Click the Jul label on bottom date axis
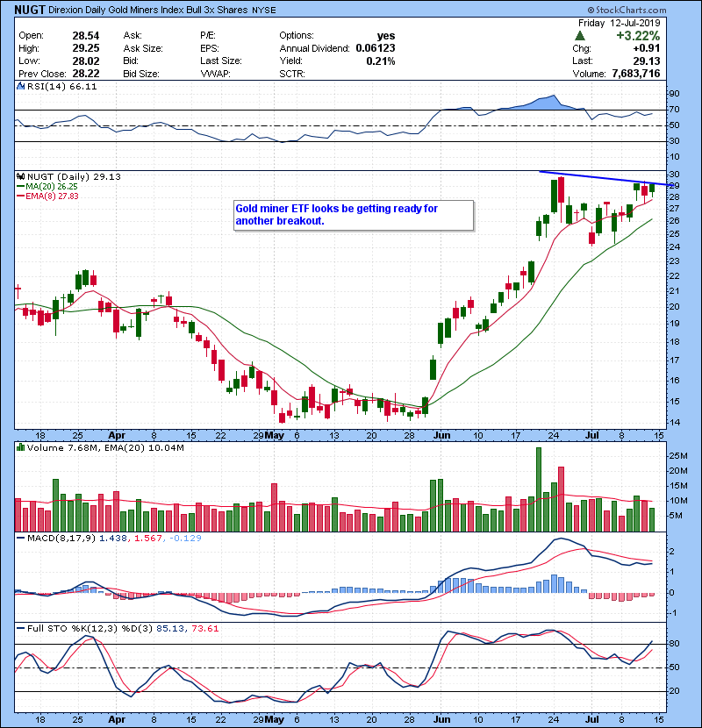 592,719
